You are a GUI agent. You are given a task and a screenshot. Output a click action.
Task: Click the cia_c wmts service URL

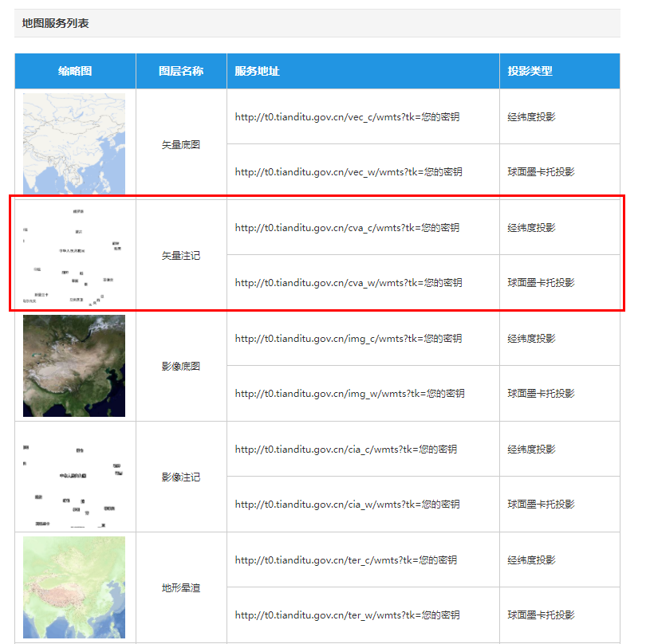tap(346, 450)
